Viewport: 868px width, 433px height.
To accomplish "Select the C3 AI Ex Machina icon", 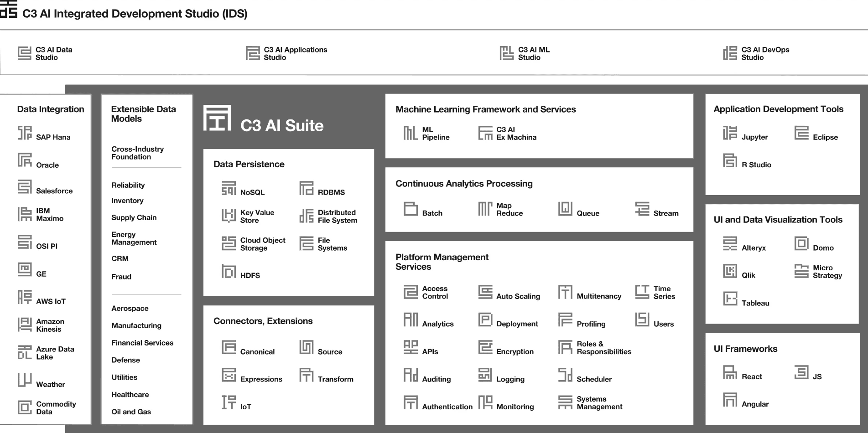I will [485, 133].
